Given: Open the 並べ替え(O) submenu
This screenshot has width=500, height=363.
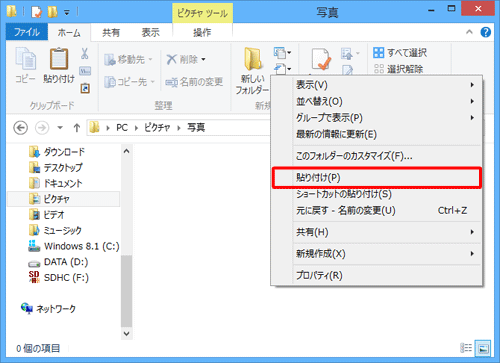Looking at the screenshot, I should pyautogui.click(x=377, y=101).
